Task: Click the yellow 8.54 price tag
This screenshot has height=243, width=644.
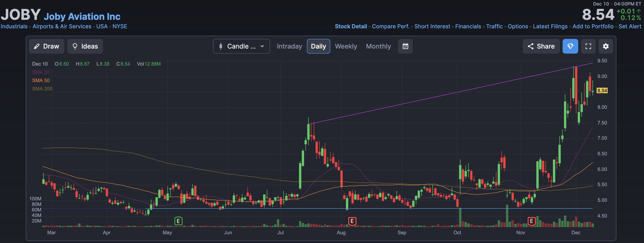Action: (602, 90)
